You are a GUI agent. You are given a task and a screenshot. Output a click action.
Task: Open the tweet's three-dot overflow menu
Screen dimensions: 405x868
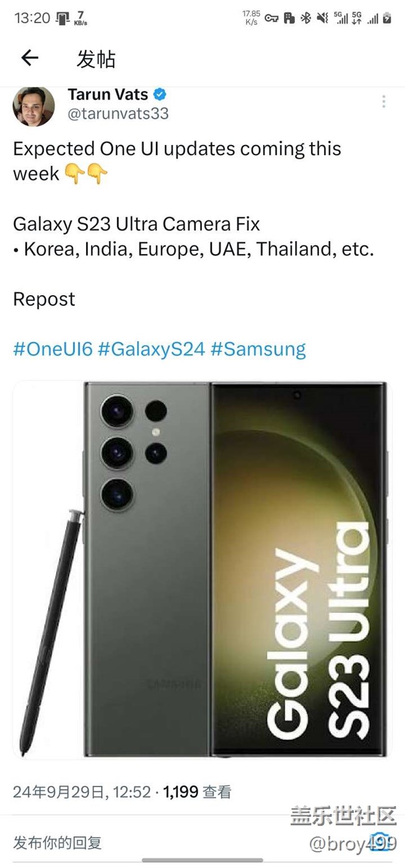tap(384, 101)
